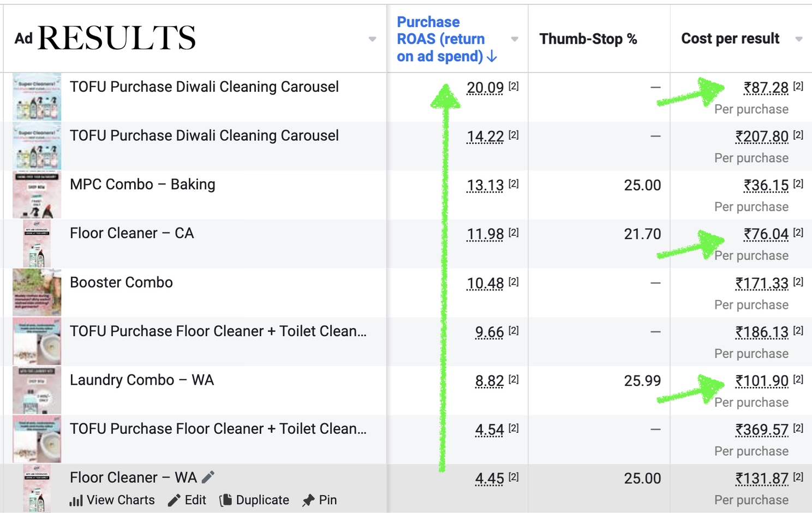Select the MPC Combo – Baking ad thumbnail
Viewport: 812px width, 513px height.
(x=37, y=195)
